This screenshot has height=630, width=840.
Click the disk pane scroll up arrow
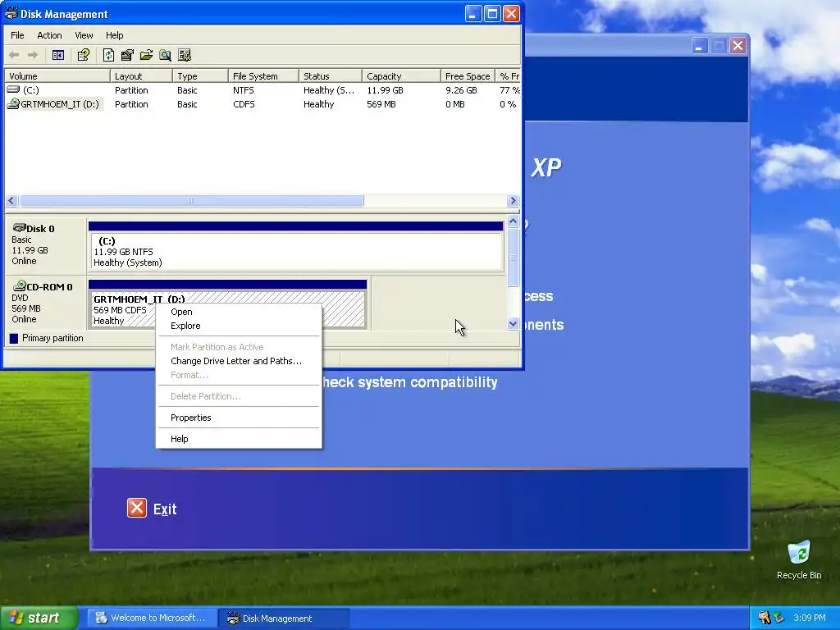point(513,221)
